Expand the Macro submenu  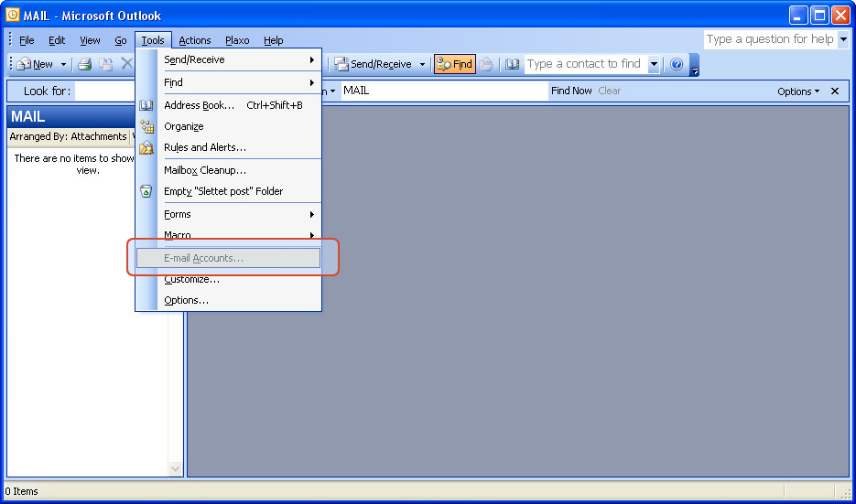coord(228,236)
